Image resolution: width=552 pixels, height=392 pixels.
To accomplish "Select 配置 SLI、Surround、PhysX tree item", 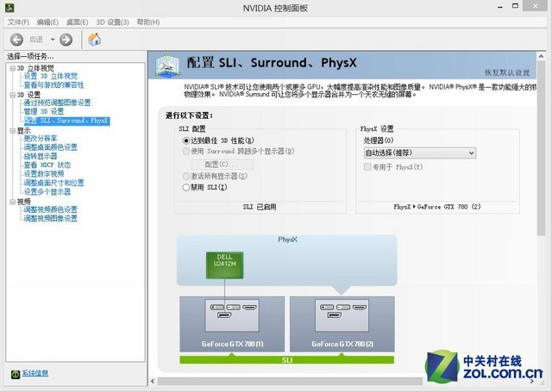I will [67, 121].
